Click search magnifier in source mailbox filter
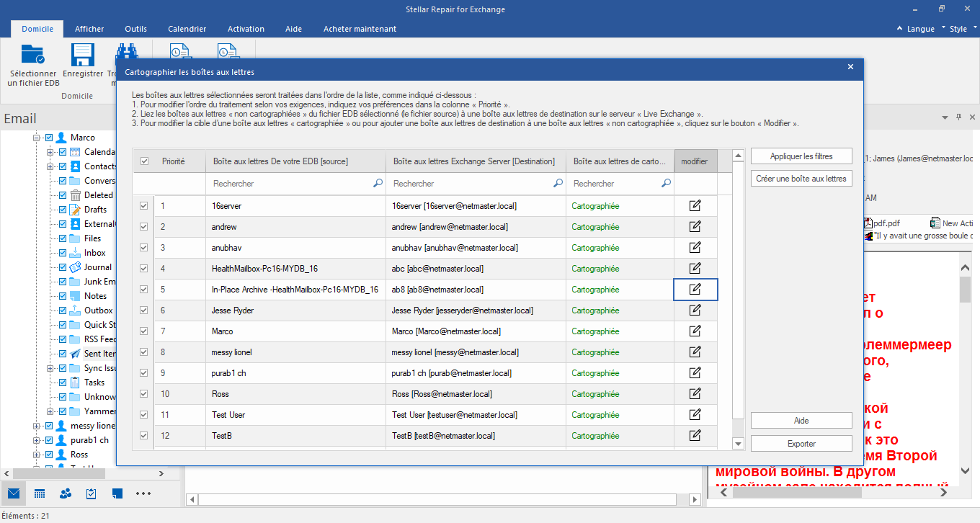The height and width of the screenshot is (523, 980). tap(378, 184)
